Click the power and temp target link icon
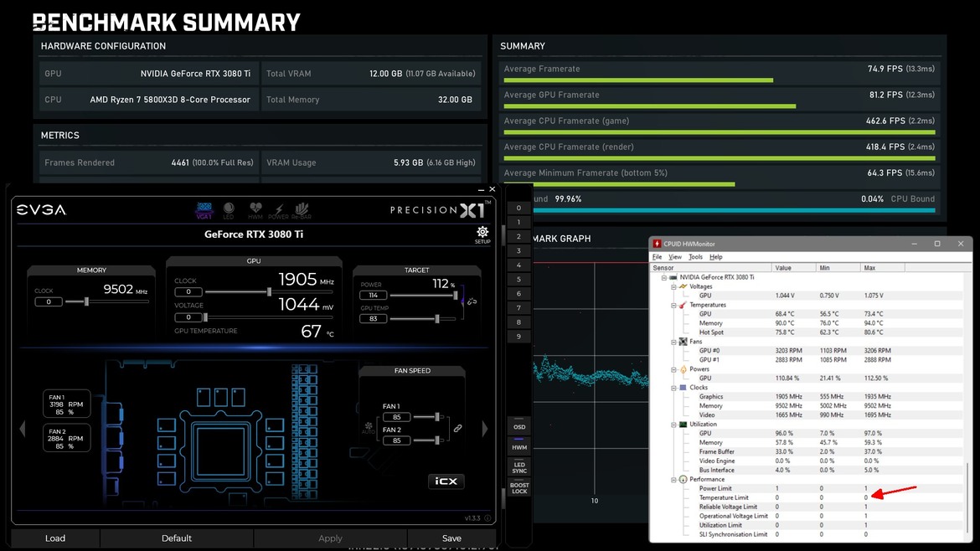 click(472, 301)
